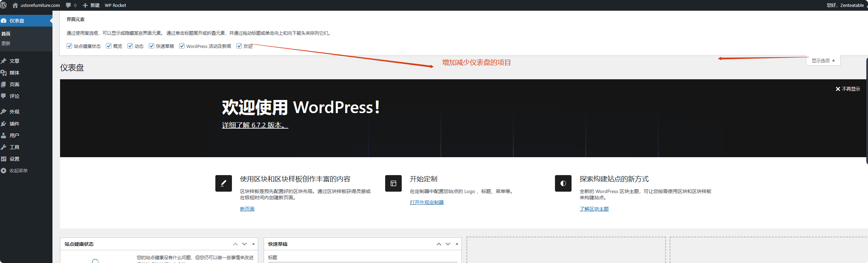Uncheck the 概览 checkbox
Image resolution: width=868 pixels, height=263 pixels.
(109, 46)
